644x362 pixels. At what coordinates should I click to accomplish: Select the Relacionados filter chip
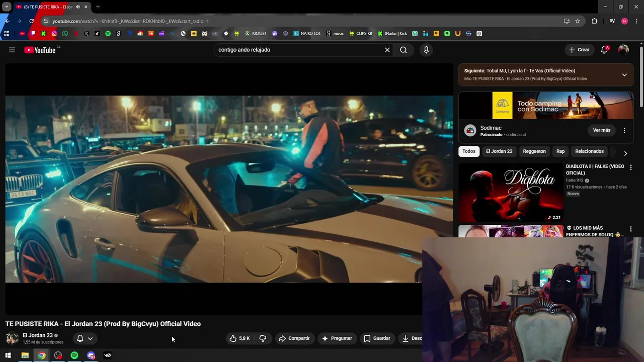coord(589,151)
